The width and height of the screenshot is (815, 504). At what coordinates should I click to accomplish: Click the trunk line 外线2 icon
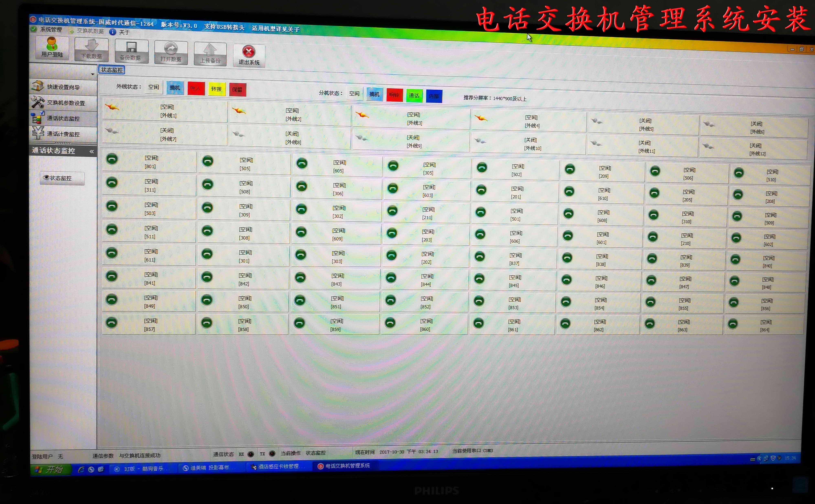tap(239, 110)
